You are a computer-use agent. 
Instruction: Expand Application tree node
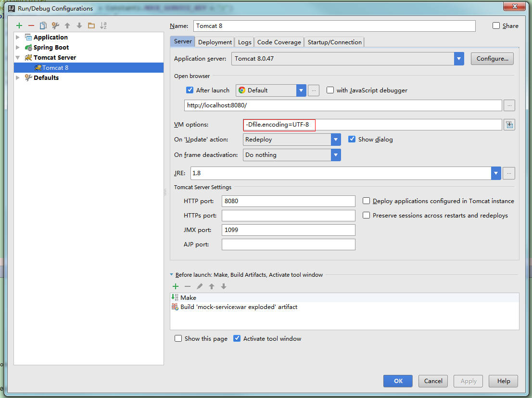tap(18, 38)
